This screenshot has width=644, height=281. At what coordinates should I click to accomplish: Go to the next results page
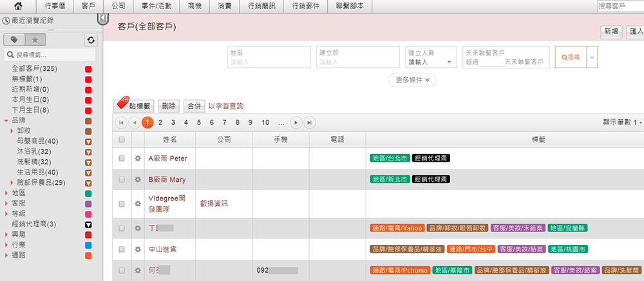[296, 122]
